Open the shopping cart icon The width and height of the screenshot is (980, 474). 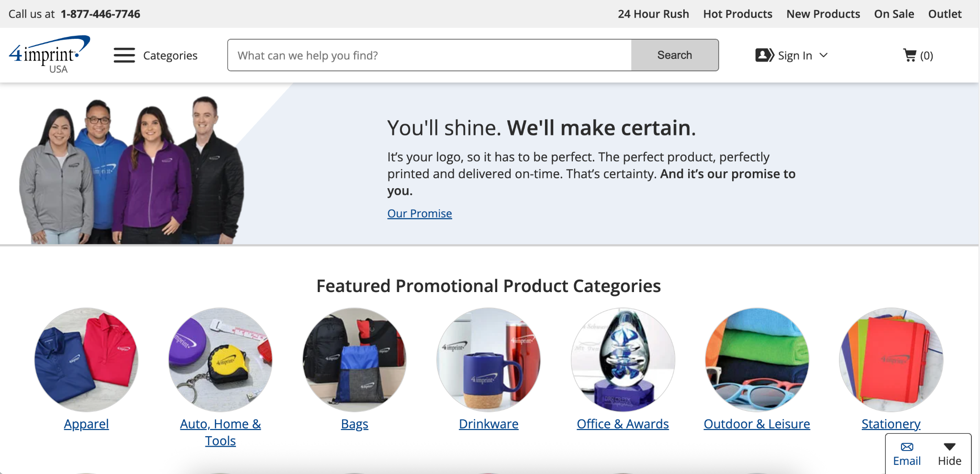pyautogui.click(x=909, y=55)
